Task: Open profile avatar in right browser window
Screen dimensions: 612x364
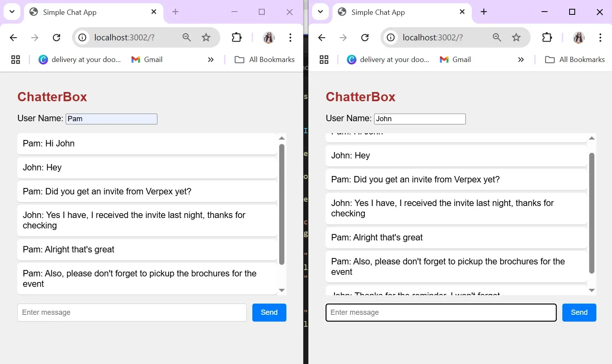Action: tap(579, 38)
